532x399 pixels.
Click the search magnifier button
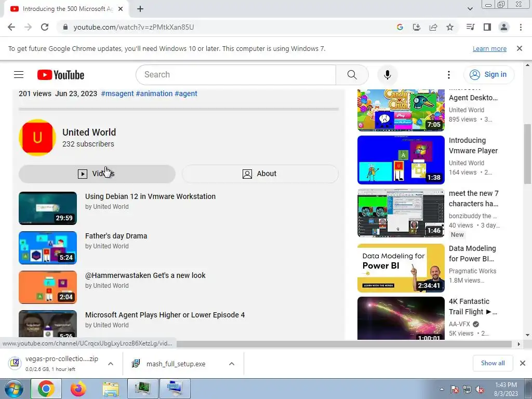(x=352, y=75)
